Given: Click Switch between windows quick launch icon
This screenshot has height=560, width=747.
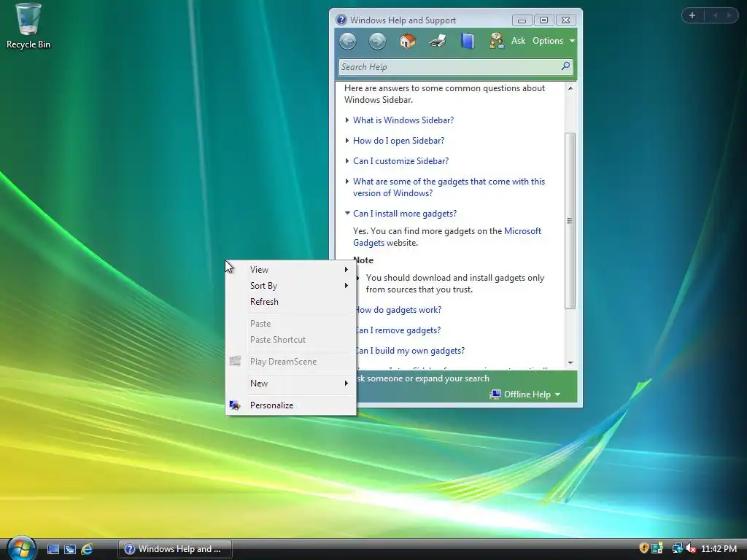Looking at the screenshot, I should [x=70, y=549].
